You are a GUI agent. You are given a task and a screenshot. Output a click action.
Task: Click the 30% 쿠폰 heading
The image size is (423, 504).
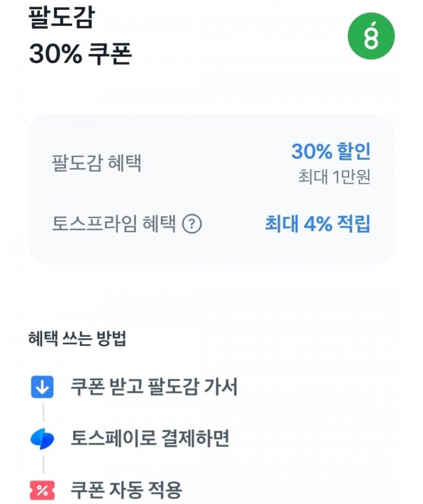tap(80, 54)
